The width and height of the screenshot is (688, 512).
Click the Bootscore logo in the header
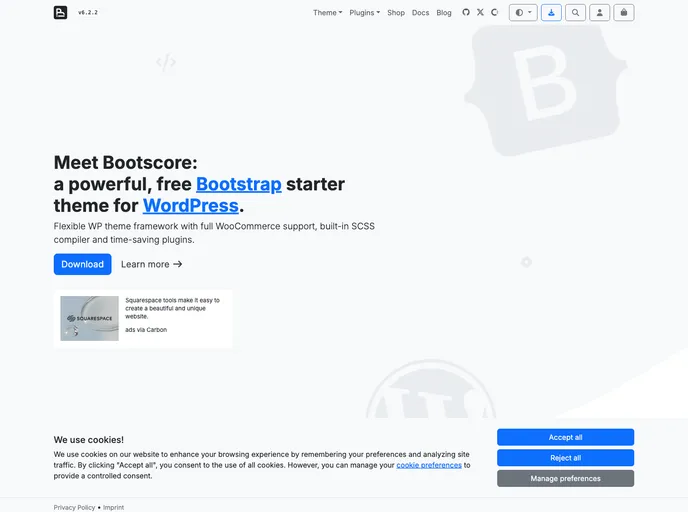(x=61, y=12)
